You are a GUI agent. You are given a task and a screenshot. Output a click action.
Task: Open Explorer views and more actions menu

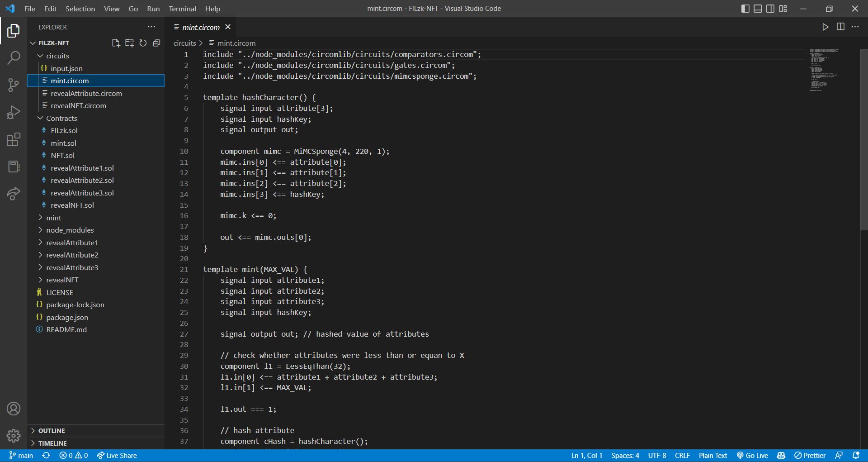[151, 27]
